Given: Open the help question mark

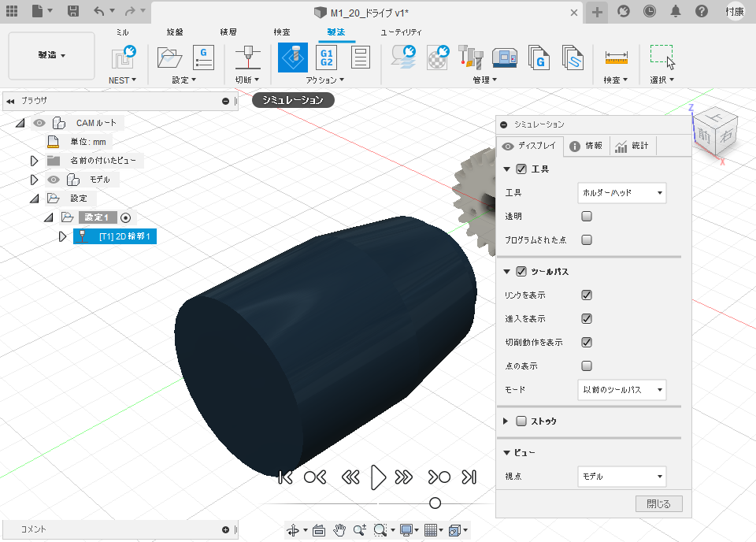Looking at the screenshot, I should pyautogui.click(x=702, y=11).
